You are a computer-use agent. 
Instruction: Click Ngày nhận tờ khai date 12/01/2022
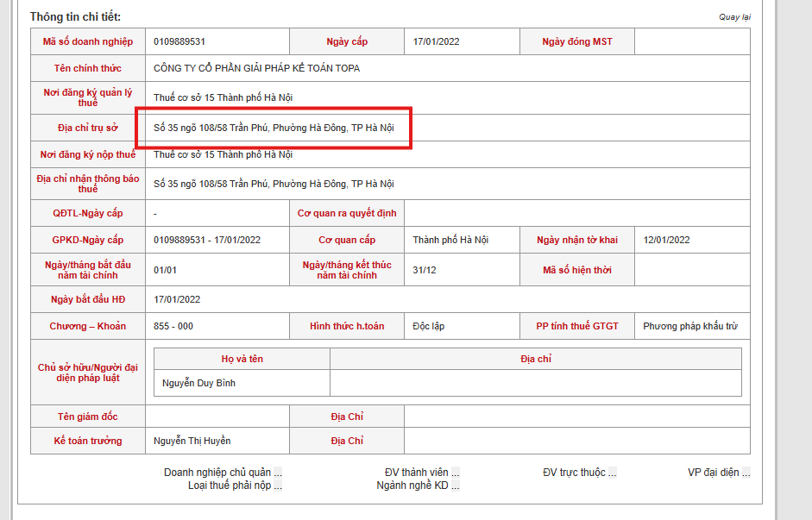[666, 240]
